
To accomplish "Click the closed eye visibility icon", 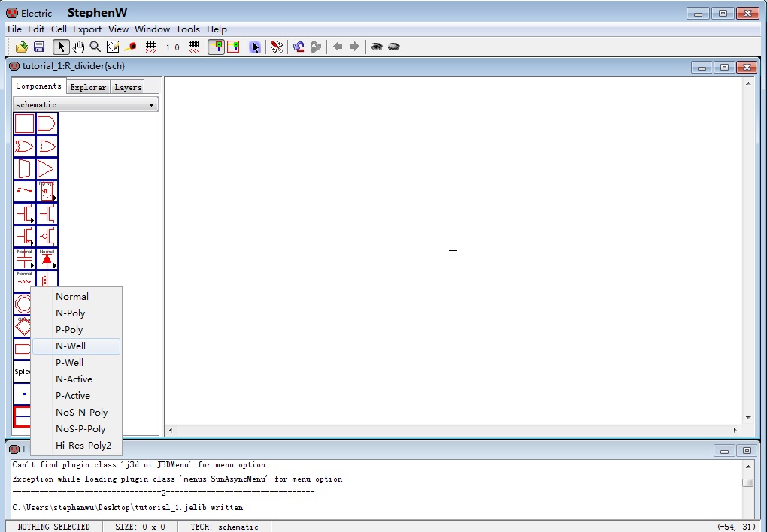I will tap(393, 47).
